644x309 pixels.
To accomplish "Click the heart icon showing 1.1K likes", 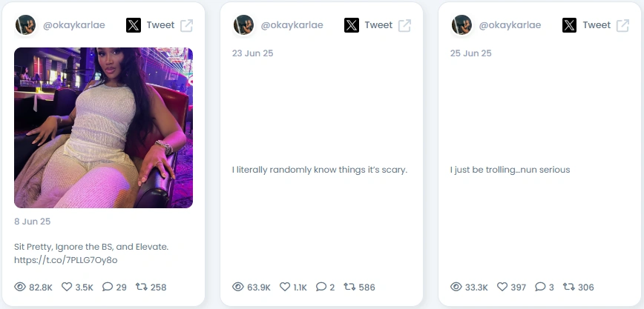I will 285,287.
